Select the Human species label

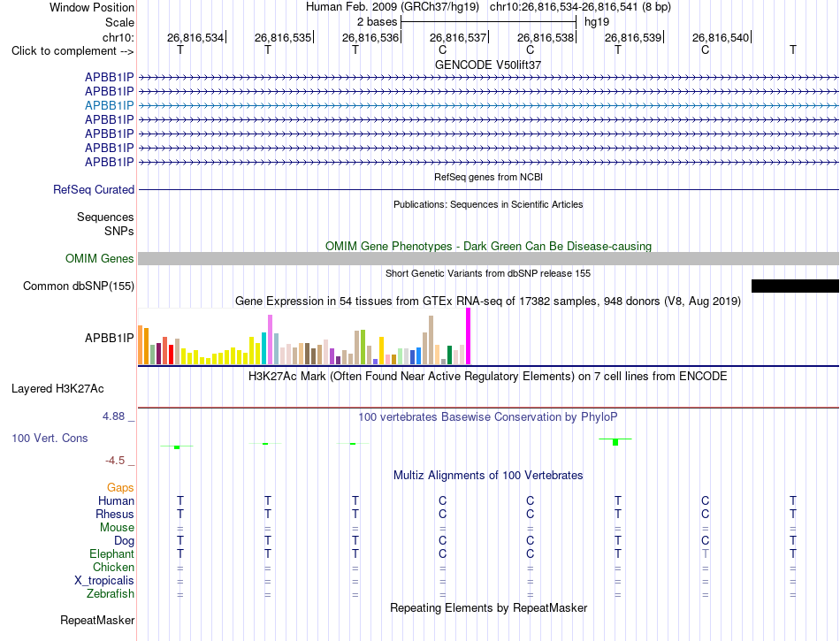coord(116,500)
